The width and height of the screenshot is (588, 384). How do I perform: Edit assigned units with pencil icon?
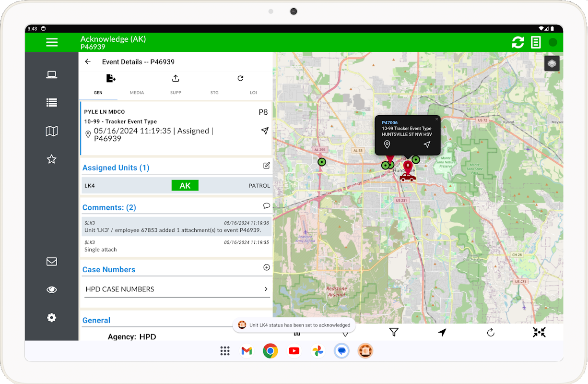(x=266, y=166)
